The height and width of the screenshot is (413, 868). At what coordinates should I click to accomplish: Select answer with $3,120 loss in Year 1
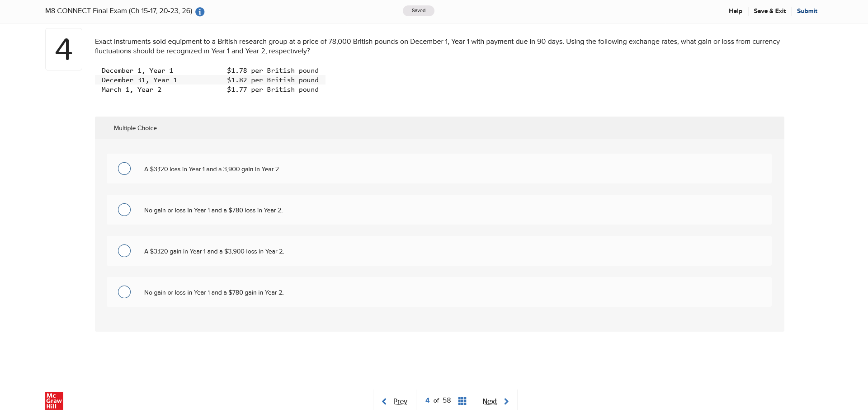pos(124,168)
